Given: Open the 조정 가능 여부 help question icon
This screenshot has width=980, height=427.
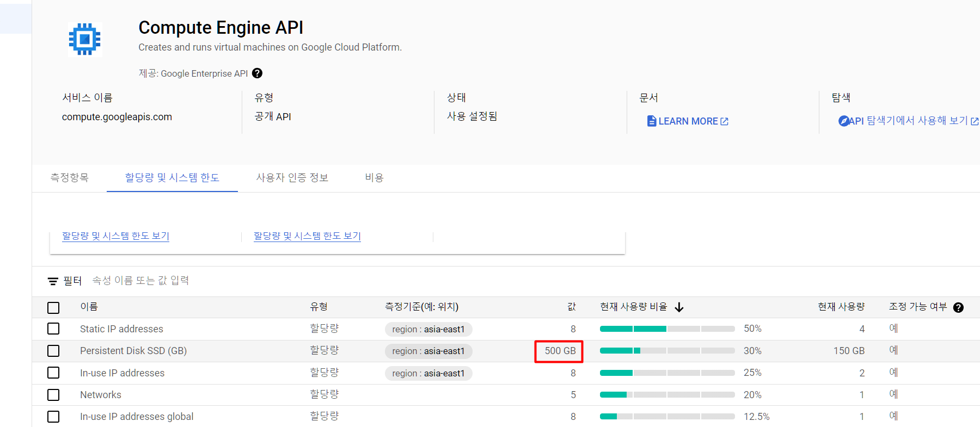Looking at the screenshot, I should [959, 307].
